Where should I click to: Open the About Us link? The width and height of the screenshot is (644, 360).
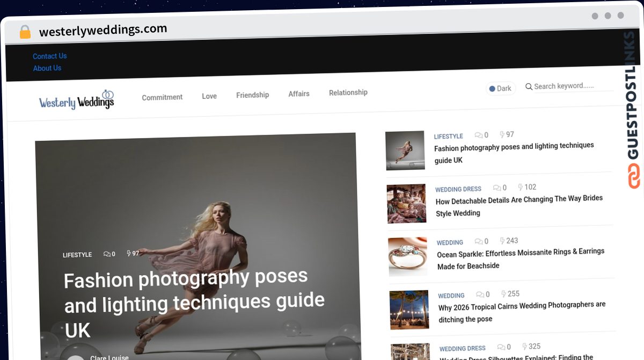point(47,68)
